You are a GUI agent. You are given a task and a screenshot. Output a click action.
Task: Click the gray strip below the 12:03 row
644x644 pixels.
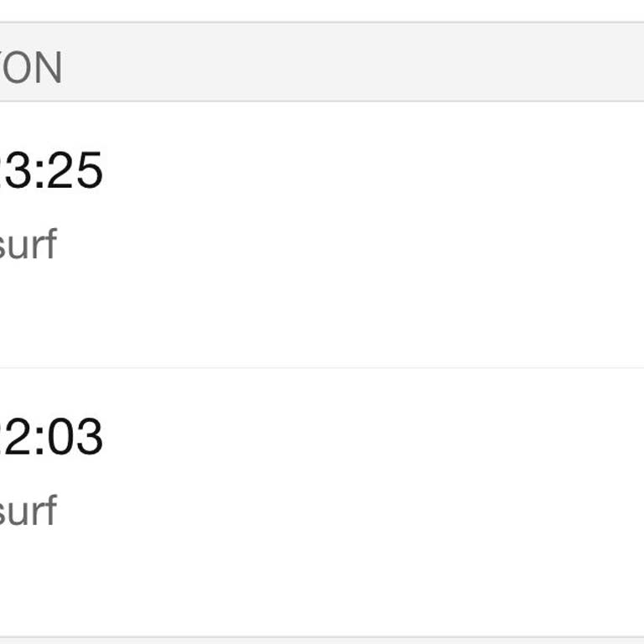pyautogui.click(x=322, y=641)
